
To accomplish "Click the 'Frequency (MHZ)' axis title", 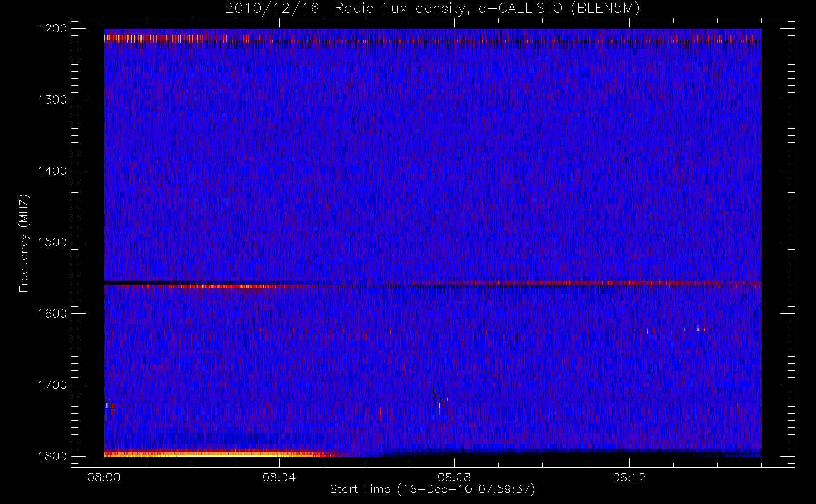I will 24,243.
